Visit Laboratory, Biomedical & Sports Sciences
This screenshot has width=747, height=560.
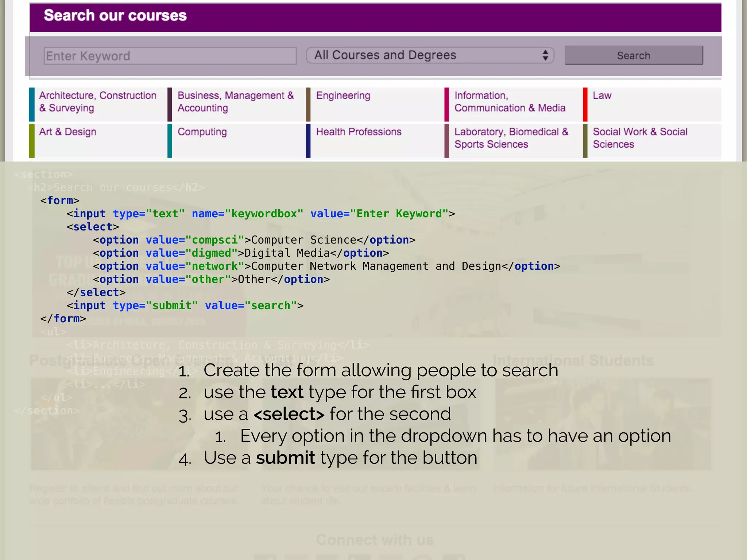(511, 138)
